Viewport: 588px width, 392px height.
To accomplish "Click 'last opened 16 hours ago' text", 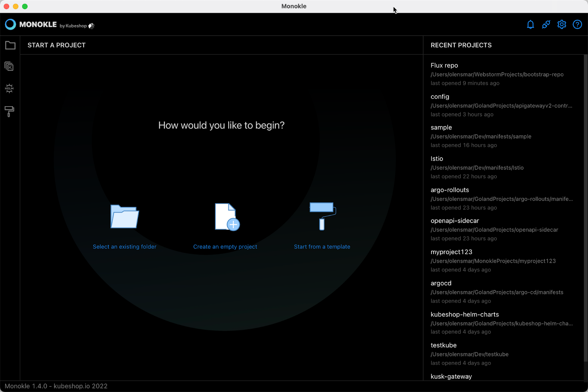I will tap(464, 145).
